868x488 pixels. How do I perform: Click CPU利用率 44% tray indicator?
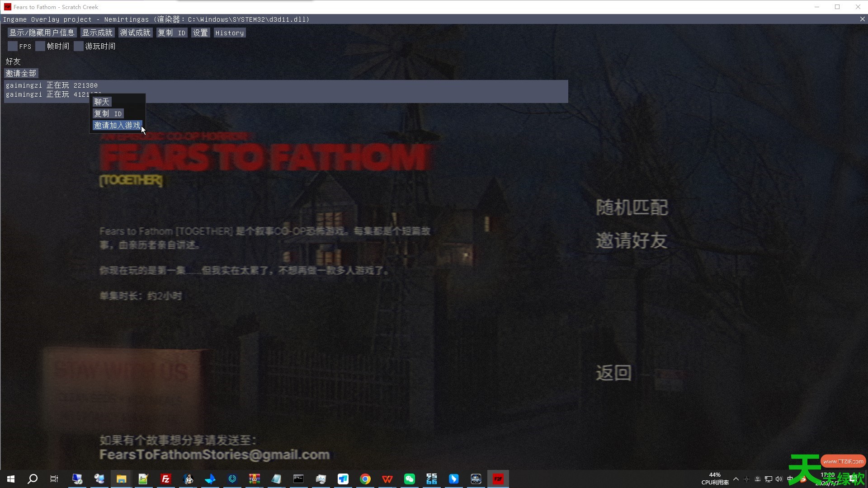click(x=715, y=479)
